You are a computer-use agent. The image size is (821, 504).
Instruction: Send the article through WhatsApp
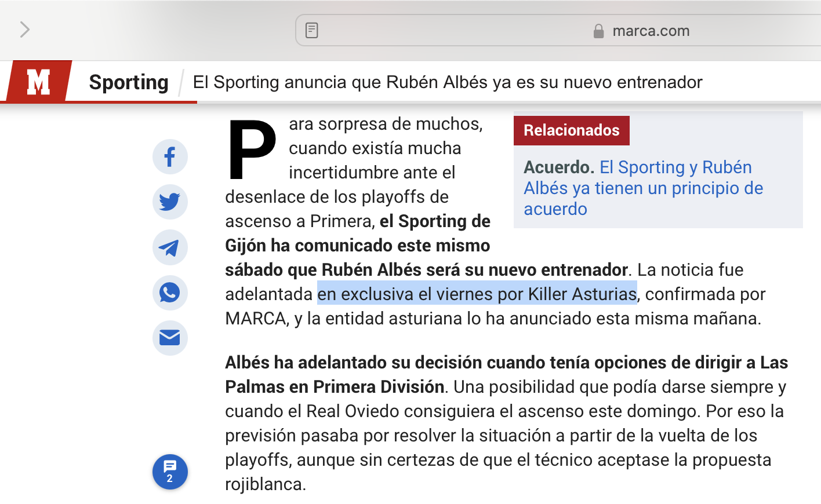point(170,293)
